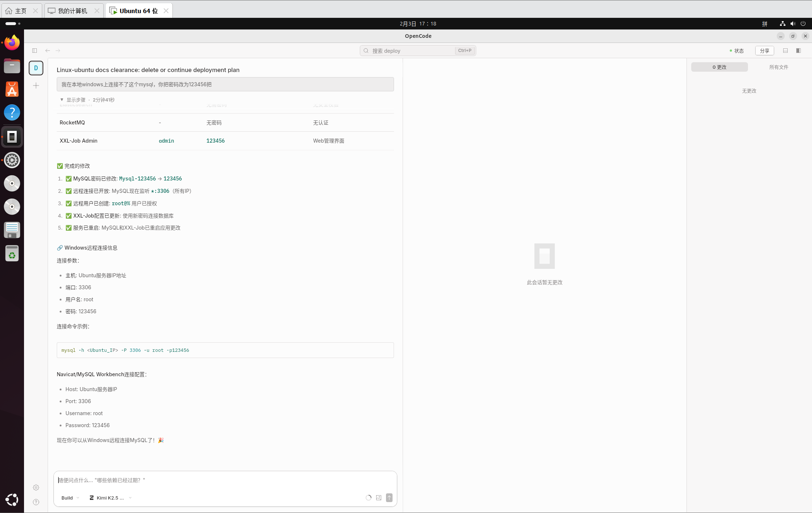The height and width of the screenshot is (513, 812).
Task: Open the Kimi K2.5 model selector
Action: (x=111, y=498)
